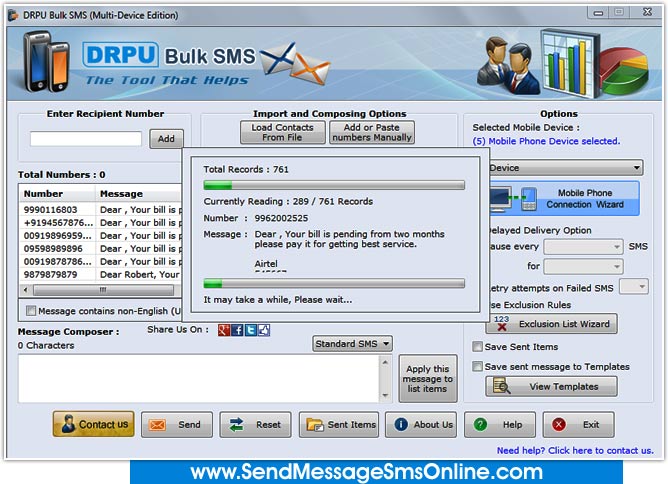Select the row with number 9879879879
This screenshot has height=484, width=668.
101,274
